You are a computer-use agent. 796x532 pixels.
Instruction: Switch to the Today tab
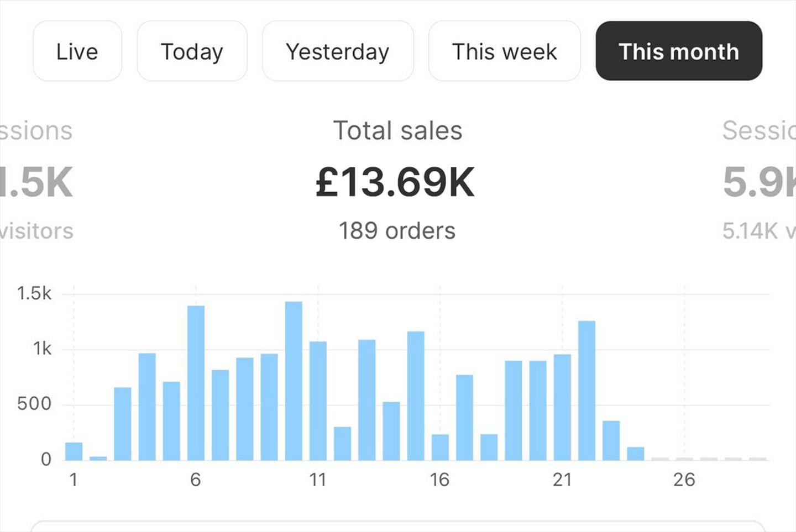(x=192, y=51)
